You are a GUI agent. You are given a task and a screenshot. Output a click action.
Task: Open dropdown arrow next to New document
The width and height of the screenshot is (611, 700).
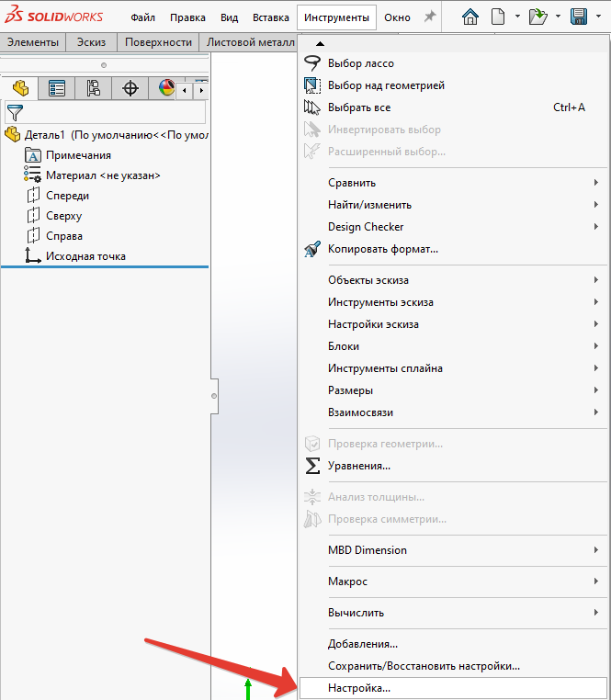point(517,17)
